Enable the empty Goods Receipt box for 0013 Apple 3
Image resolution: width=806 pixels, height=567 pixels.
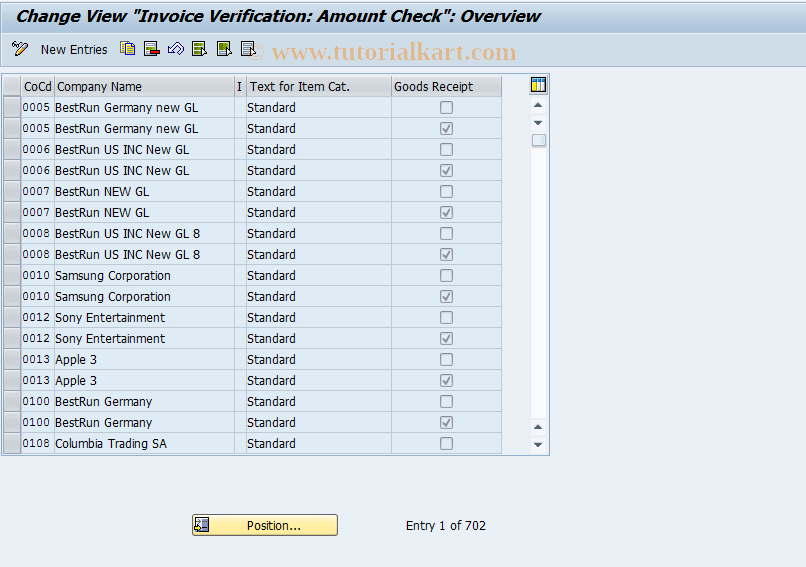[x=446, y=359]
